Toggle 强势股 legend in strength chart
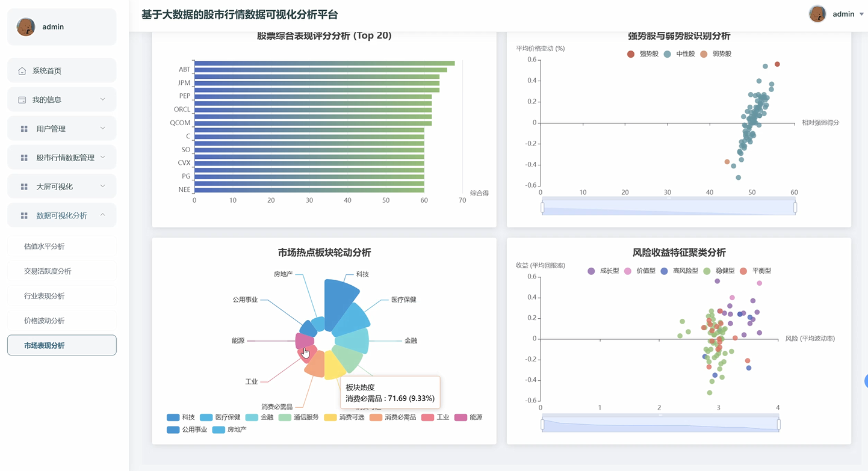Screen dimensions: 868x471 click(642, 54)
